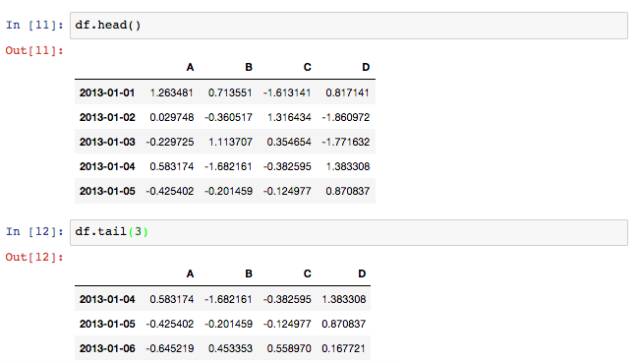640x363 pixels.
Task: Click the Out[11] output prompt
Action: point(35,51)
